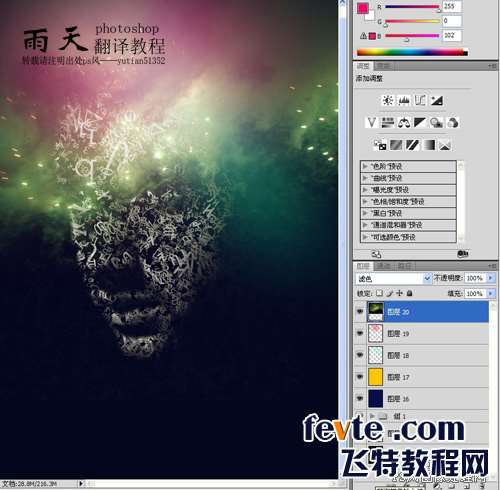Expand the 组 1 layer group

tap(372, 416)
